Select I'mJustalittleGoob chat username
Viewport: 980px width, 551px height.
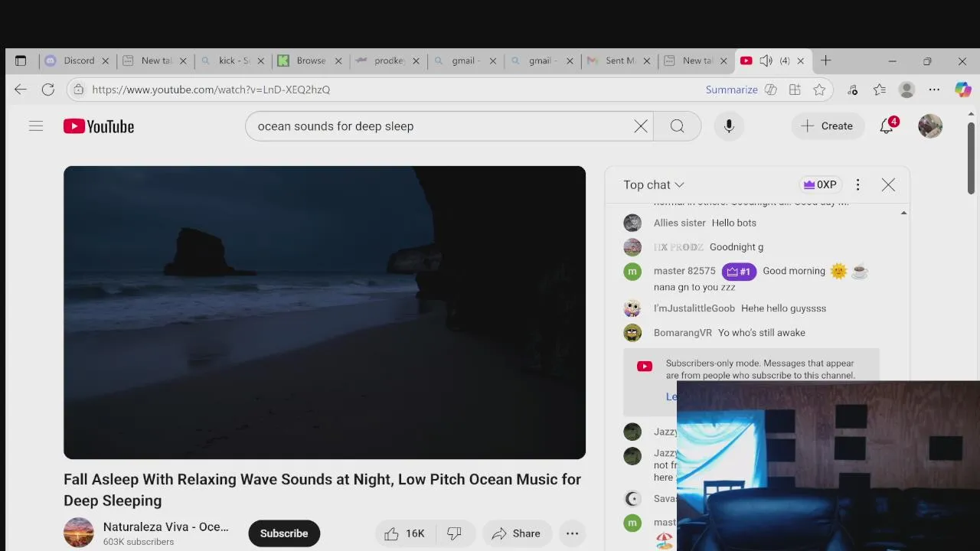click(x=694, y=308)
